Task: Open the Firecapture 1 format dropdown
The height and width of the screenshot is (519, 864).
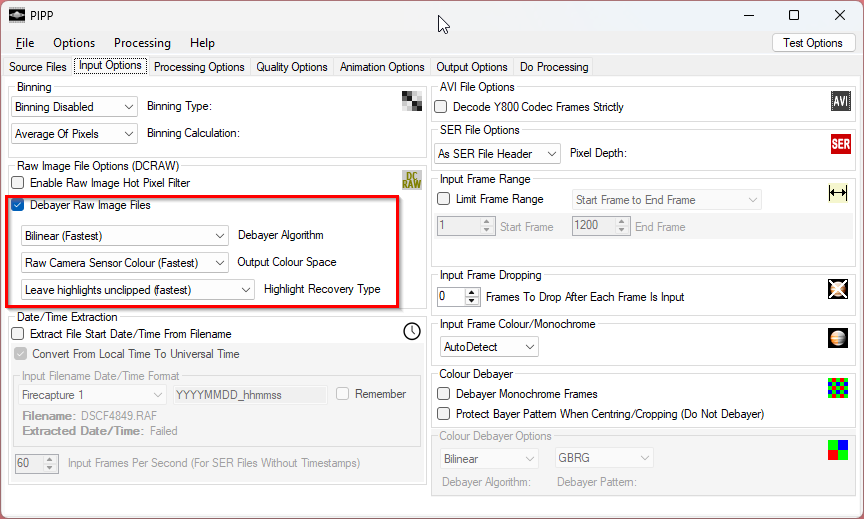Action: [x=92, y=395]
